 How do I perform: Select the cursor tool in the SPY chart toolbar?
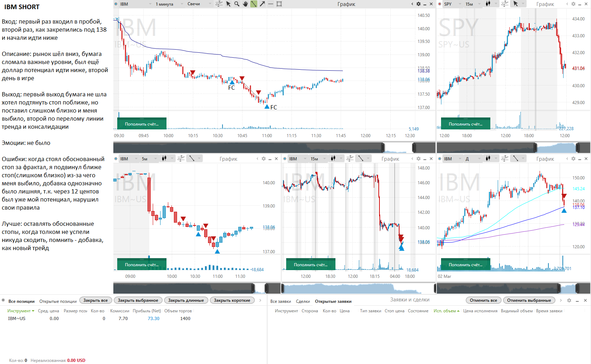tap(515, 4)
